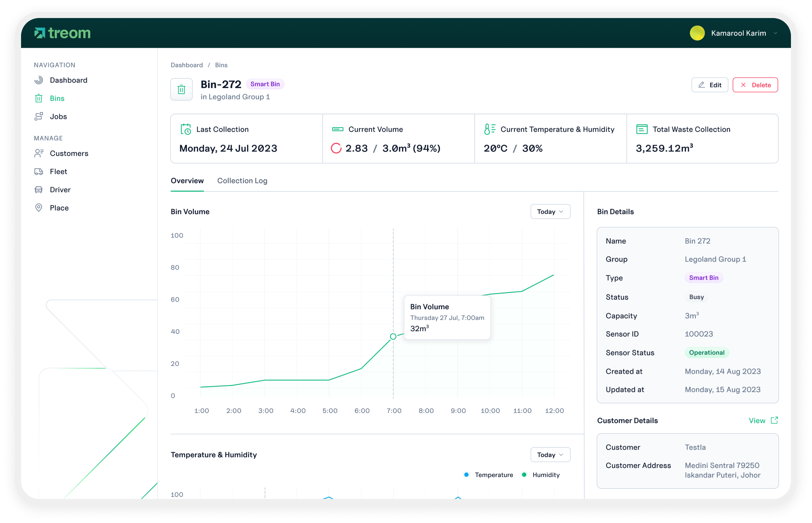This screenshot has height=523, width=812.
Task: Click the Bins trash can sidebar icon
Action: (x=39, y=99)
